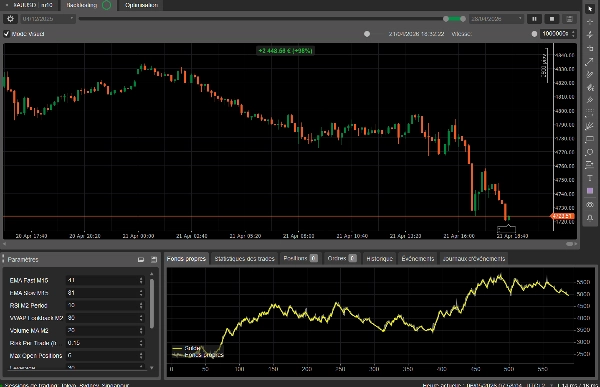Click the right handle of date range slider
Screen dimensions: 600x387
tap(463, 19)
